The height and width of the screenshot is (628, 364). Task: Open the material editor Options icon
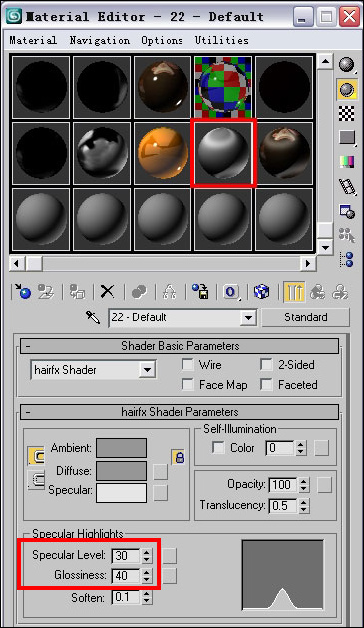(x=346, y=211)
